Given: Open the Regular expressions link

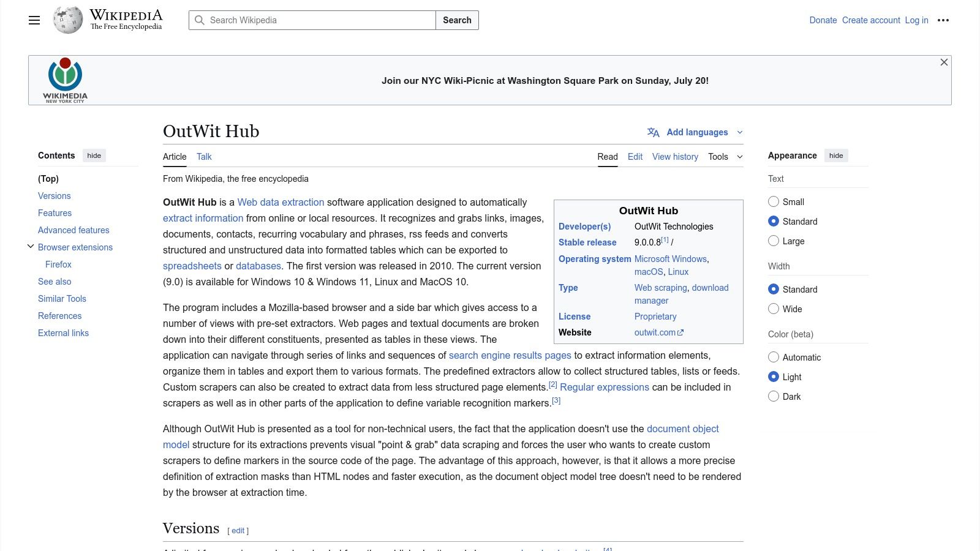Looking at the screenshot, I should coord(605,387).
